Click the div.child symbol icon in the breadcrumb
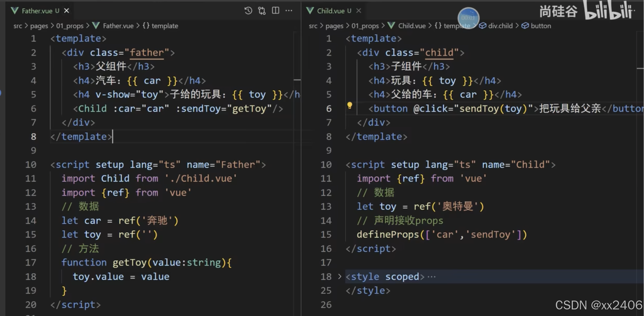 [483, 26]
